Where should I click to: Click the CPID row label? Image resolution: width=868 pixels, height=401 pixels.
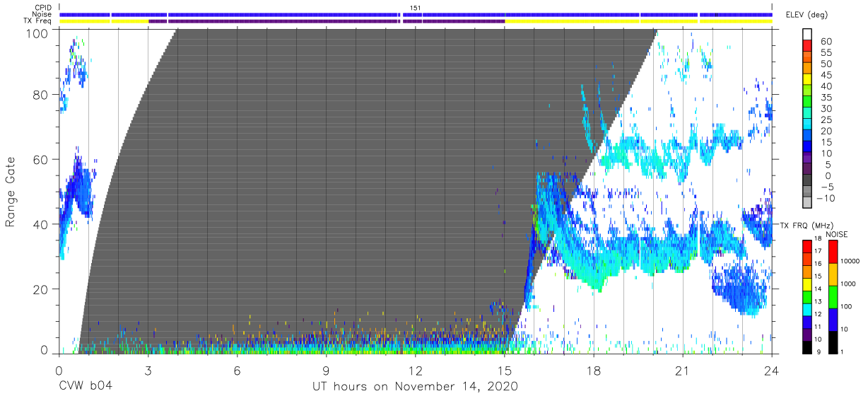(43, 8)
